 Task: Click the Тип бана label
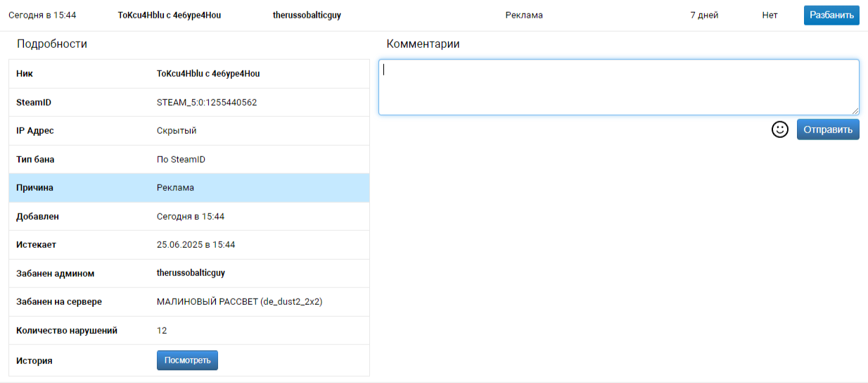click(35, 159)
